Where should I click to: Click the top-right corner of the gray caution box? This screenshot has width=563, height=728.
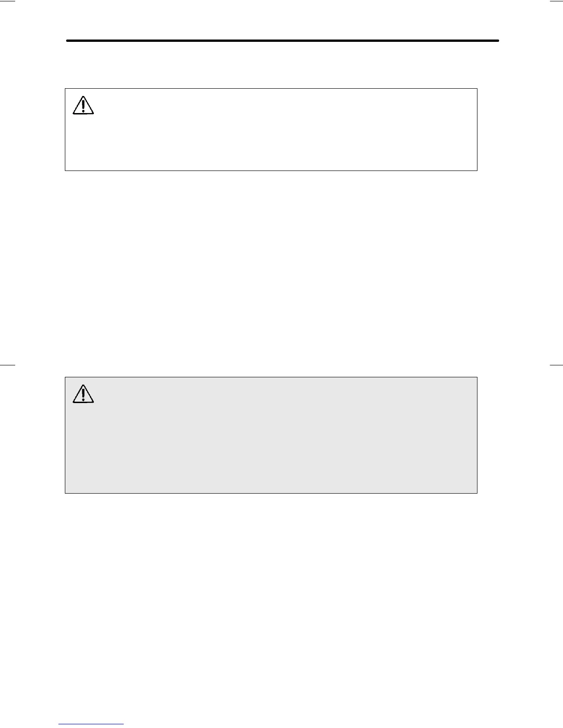click(x=477, y=377)
